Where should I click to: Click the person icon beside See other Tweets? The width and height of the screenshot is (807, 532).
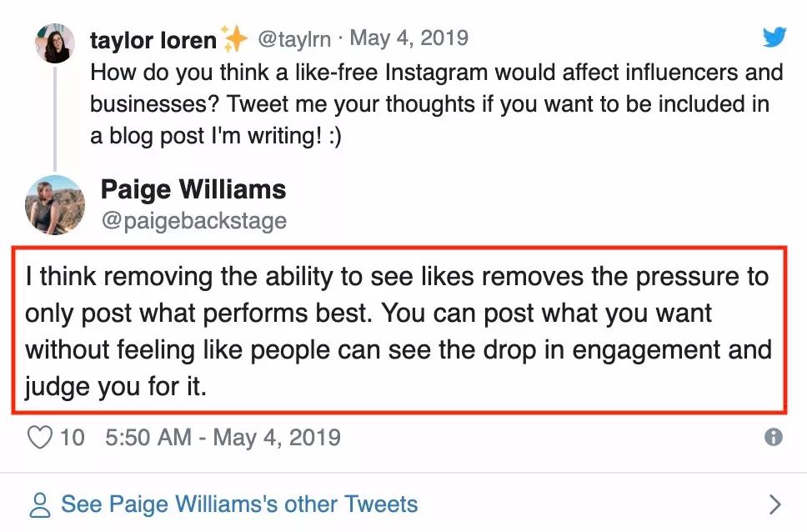pyautogui.click(x=40, y=504)
